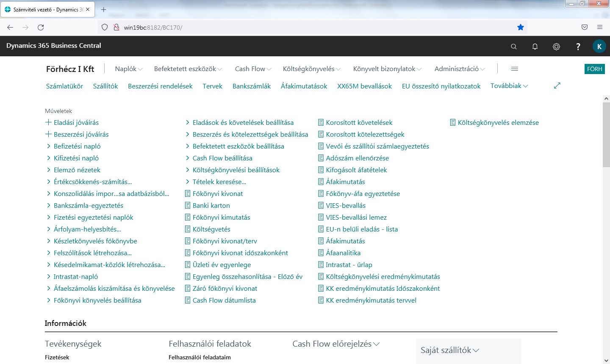The height and width of the screenshot is (364, 610).
Task: Click the scrollbar up arrow
Action: [x=606, y=99]
